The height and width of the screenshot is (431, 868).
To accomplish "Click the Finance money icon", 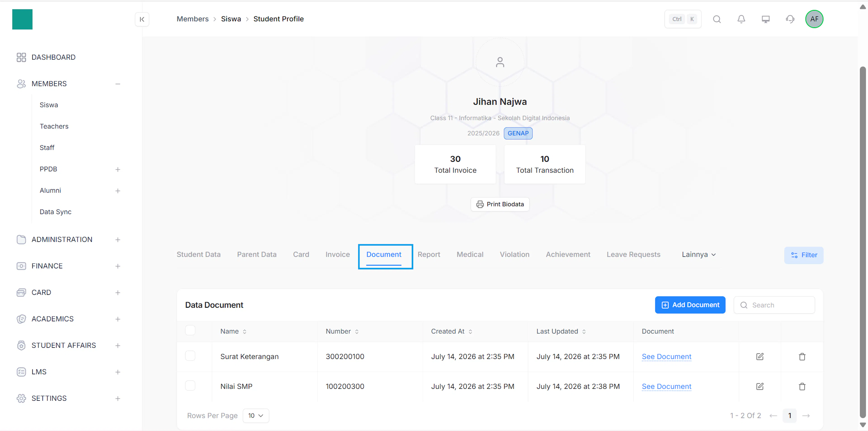I will pos(21,266).
